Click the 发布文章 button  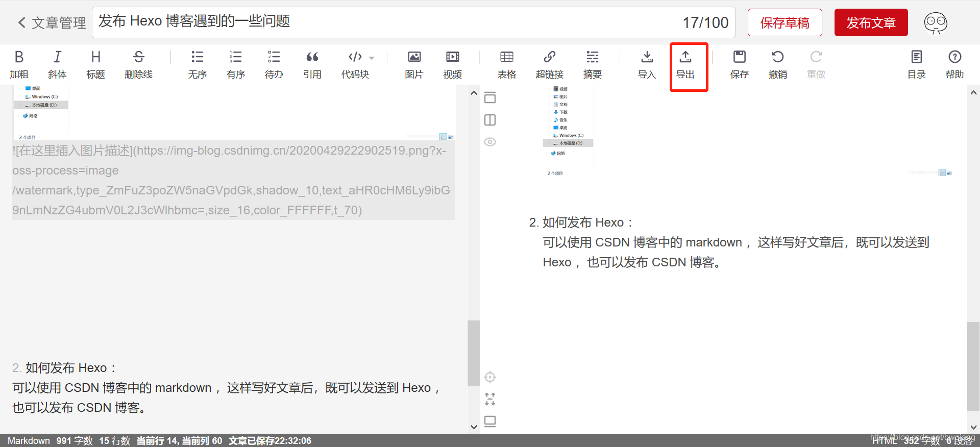(871, 22)
